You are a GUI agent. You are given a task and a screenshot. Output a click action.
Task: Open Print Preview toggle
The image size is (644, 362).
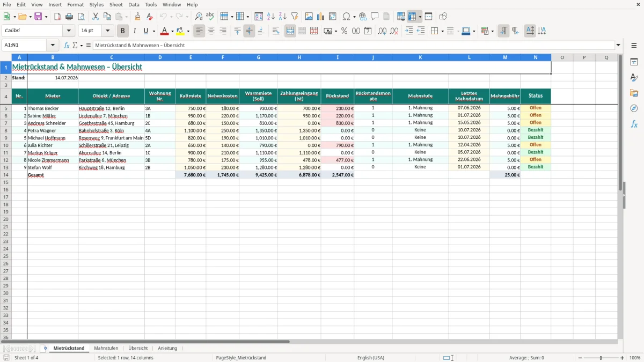tap(81, 17)
